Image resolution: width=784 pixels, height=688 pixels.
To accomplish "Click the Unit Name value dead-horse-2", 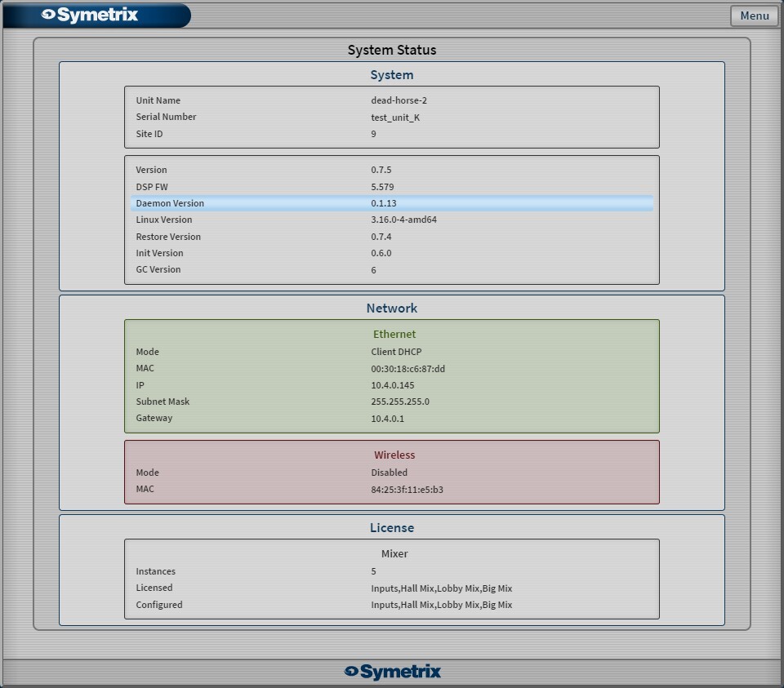I will (x=399, y=100).
